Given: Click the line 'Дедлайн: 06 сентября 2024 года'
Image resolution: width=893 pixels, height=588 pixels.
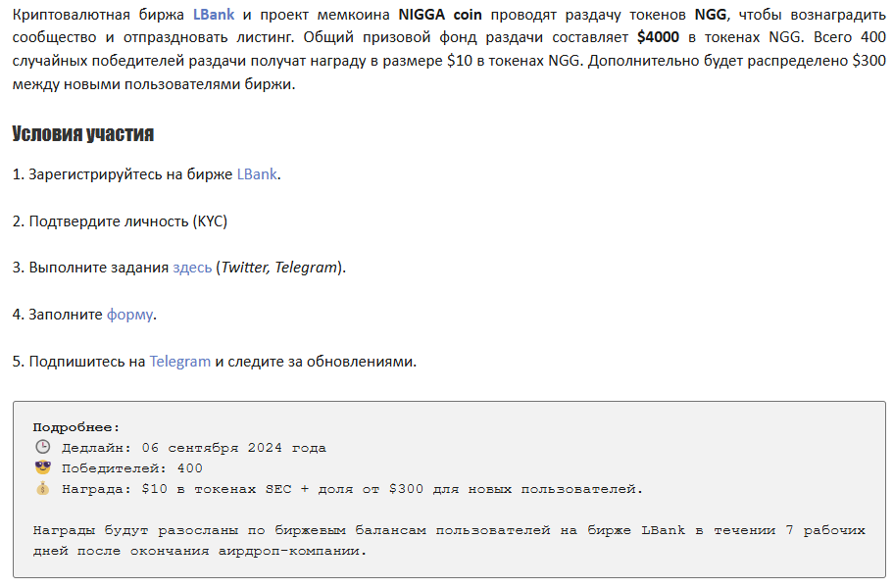Looking at the screenshot, I should [x=194, y=448].
